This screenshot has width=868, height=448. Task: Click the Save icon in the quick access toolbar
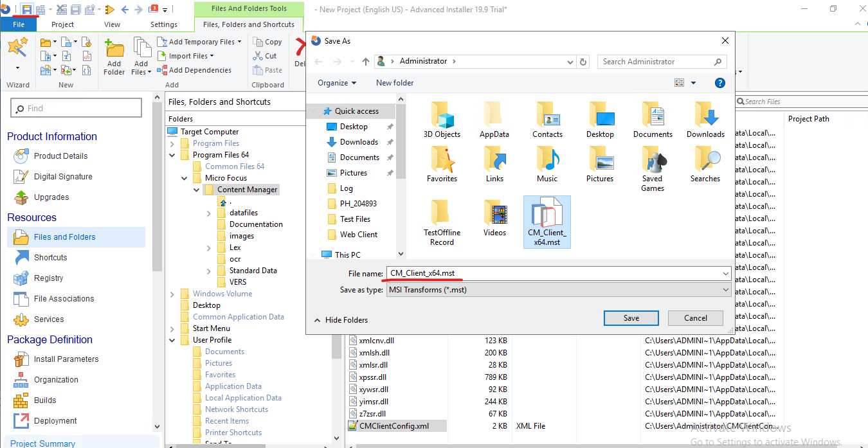26,8
